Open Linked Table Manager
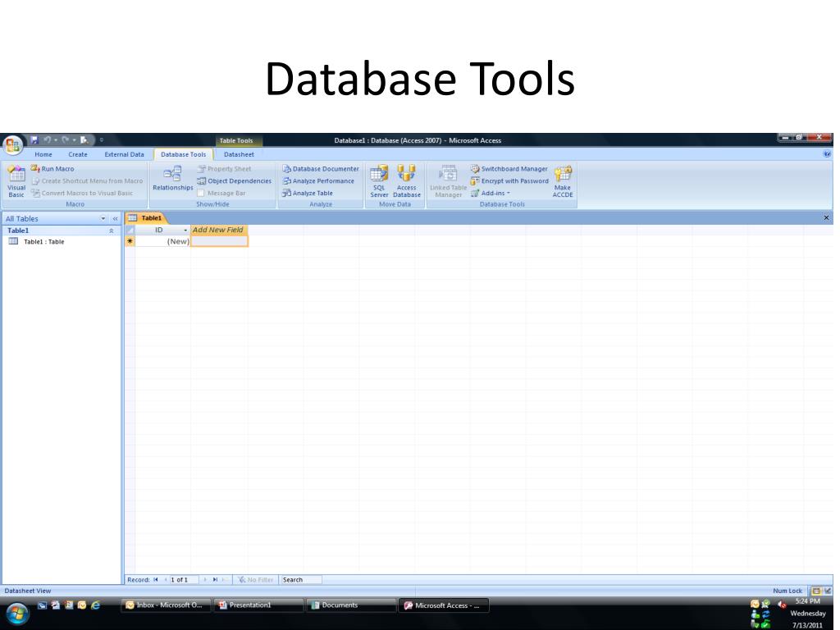The height and width of the screenshot is (630, 840). point(449,181)
